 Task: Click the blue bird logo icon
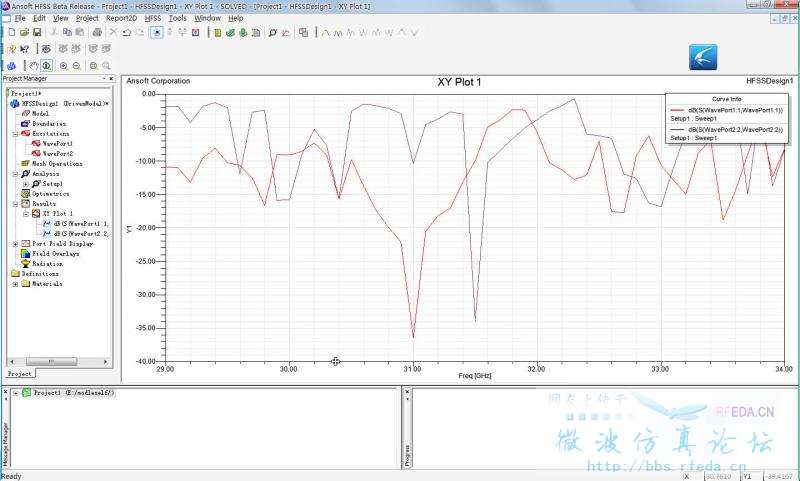pyautogui.click(x=703, y=57)
